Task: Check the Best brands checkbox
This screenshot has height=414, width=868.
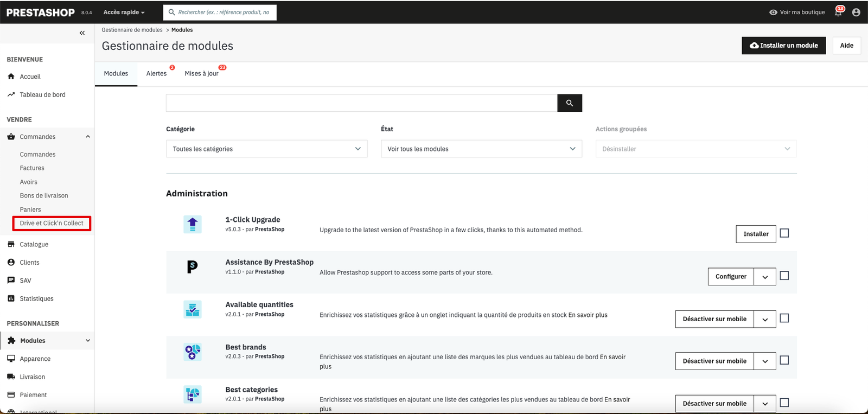Action: (784, 360)
